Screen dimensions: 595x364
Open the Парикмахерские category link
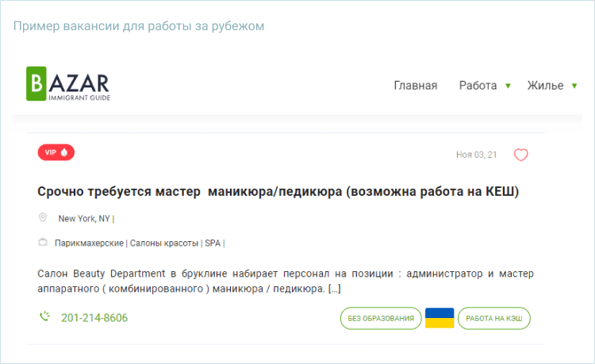pos(89,243)
